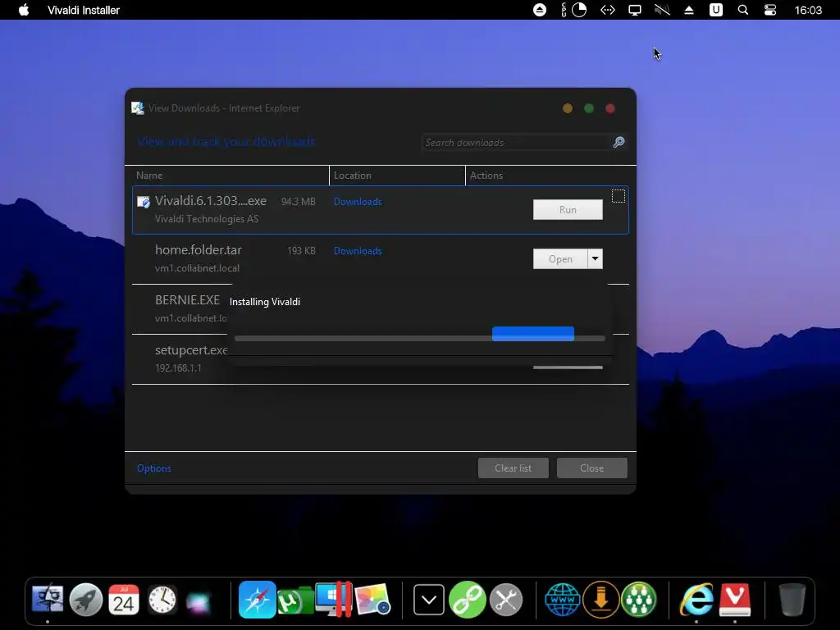Show the 16:03 clock panel
The image size is (840, 630).
[x=808, y=10]
